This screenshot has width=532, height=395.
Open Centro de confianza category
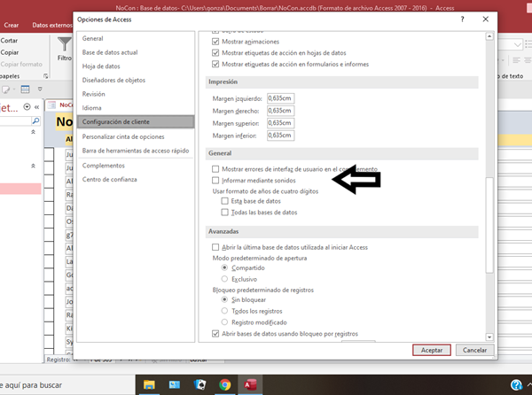coord(136,180)
